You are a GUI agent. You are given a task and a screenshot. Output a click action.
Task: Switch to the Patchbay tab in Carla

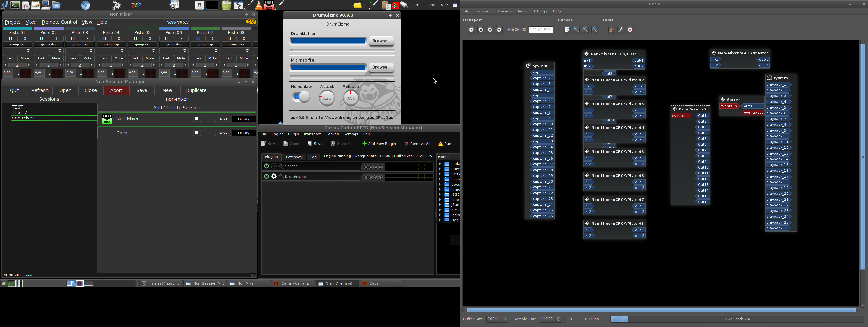coord(294,157)
